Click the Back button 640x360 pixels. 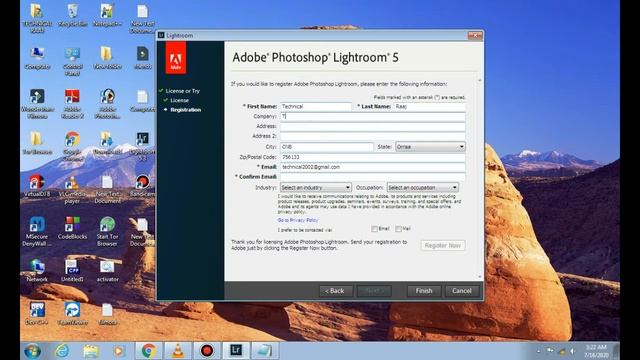point(335,291)
